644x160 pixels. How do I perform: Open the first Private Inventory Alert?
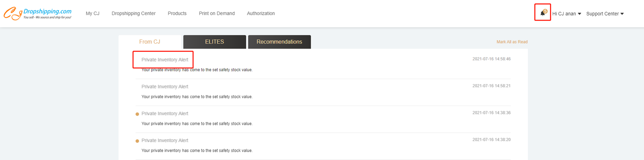(x=165, y=60)
